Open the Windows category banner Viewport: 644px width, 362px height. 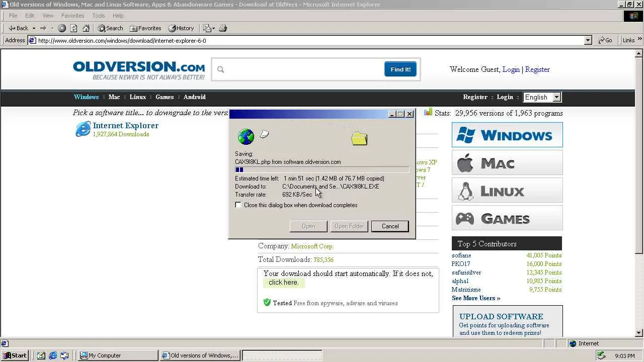point(507,135)
